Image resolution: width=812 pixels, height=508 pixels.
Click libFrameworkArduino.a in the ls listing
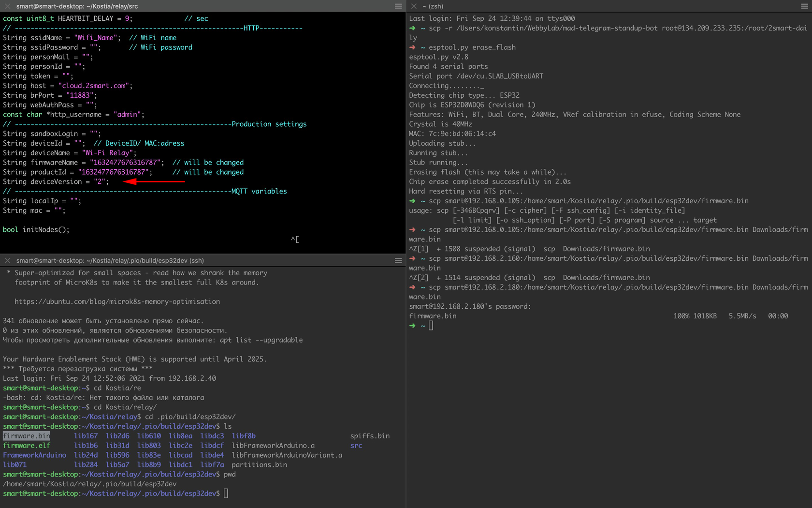pyautogui.click(x=273, y=446)
